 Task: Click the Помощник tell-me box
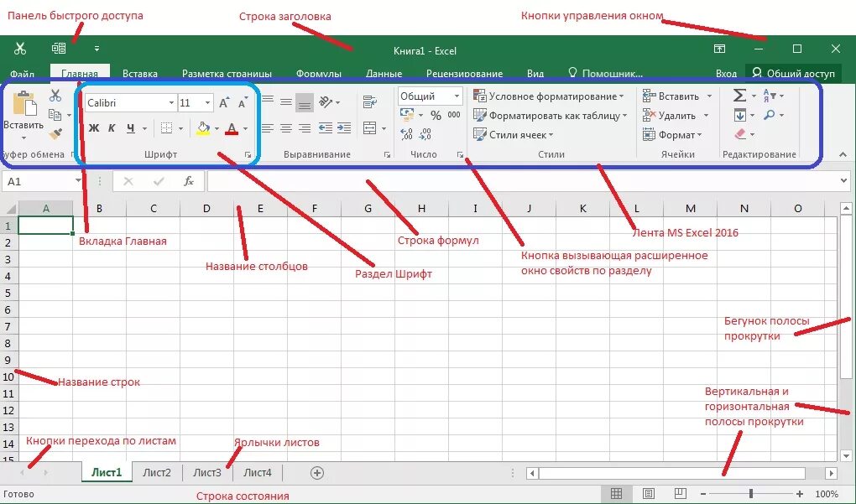pyautogui.click(x=605, y=73)
